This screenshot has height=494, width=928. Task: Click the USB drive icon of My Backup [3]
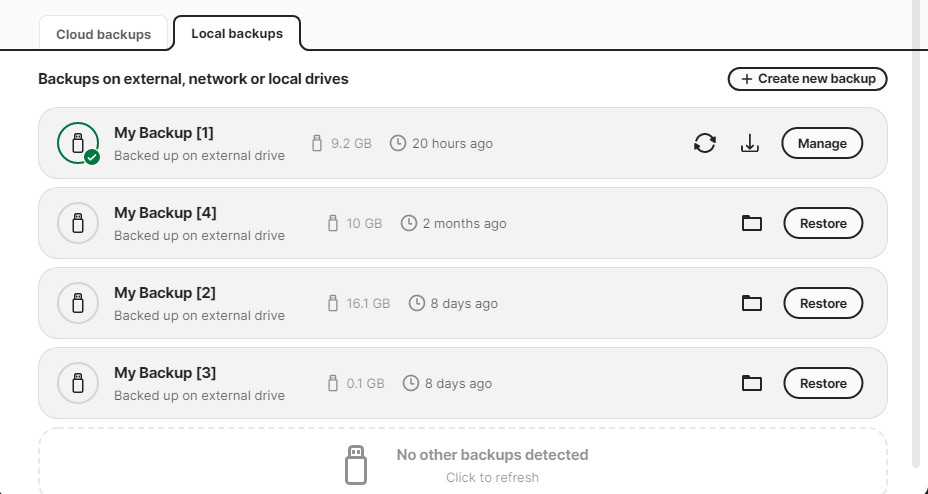pos(78,383)
